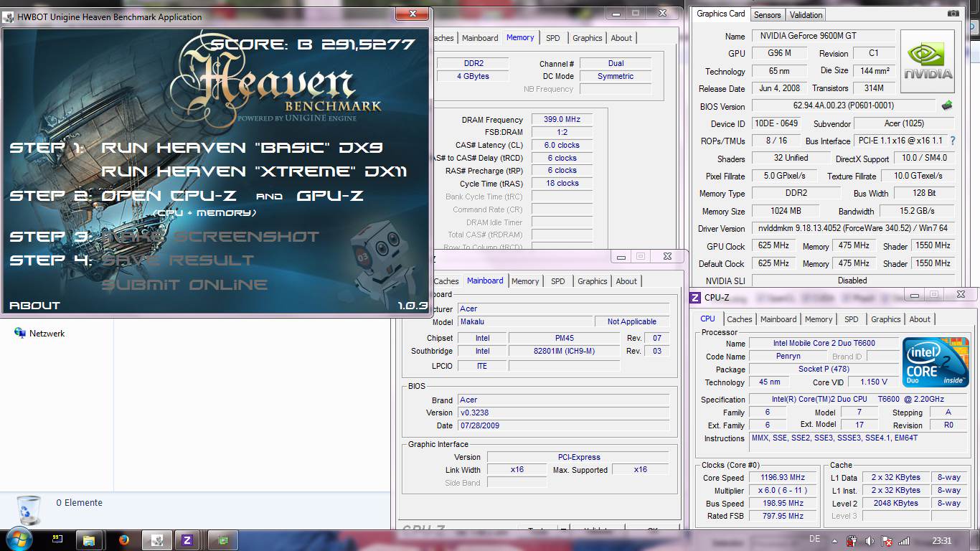
Task: Open the volume speaker tray icon
Action: (x=870, y=540)
